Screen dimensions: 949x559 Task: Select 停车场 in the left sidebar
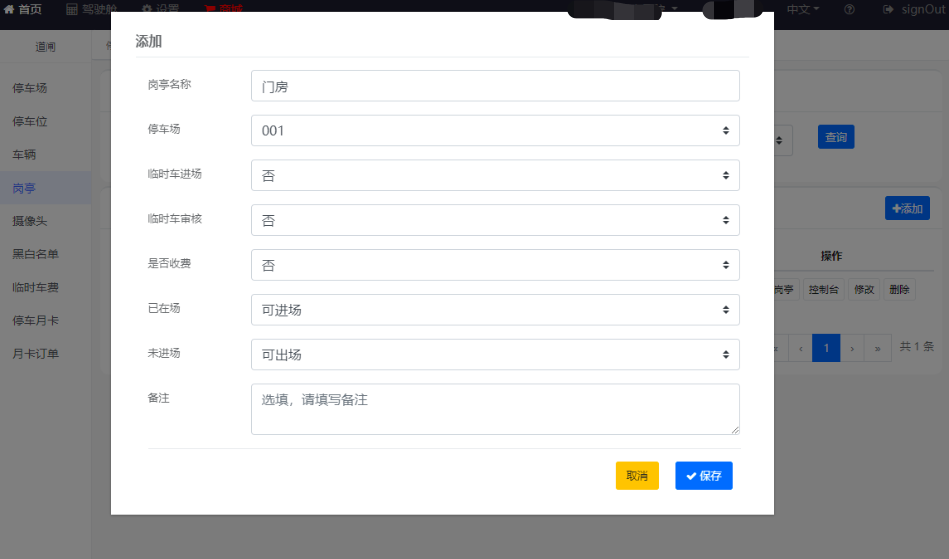click(x=30, y=88)
